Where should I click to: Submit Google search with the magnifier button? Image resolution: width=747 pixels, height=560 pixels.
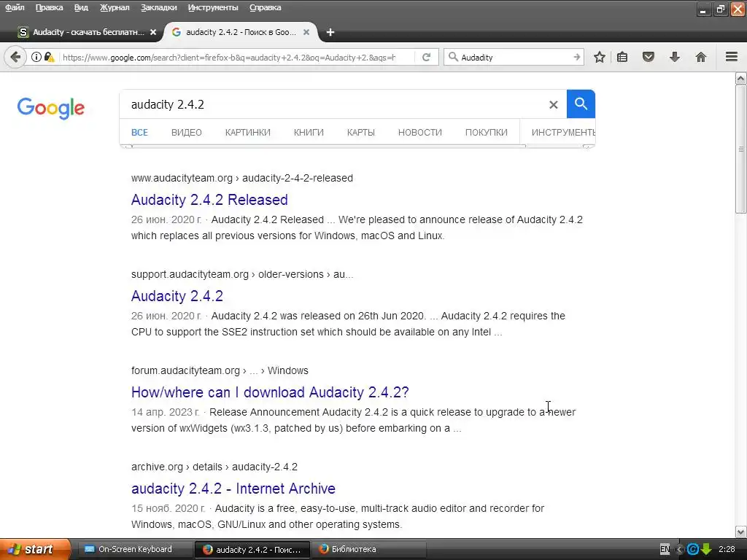pyautogui.click(x=581, y=104)
